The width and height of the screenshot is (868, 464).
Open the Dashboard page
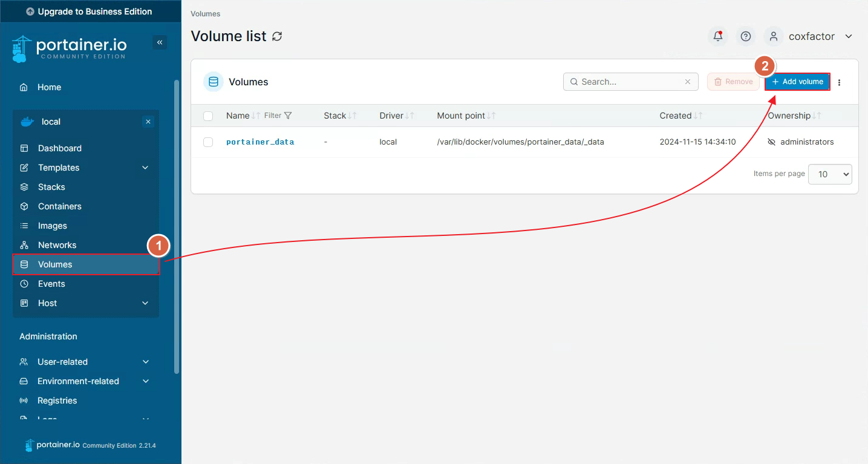point(85,148)
